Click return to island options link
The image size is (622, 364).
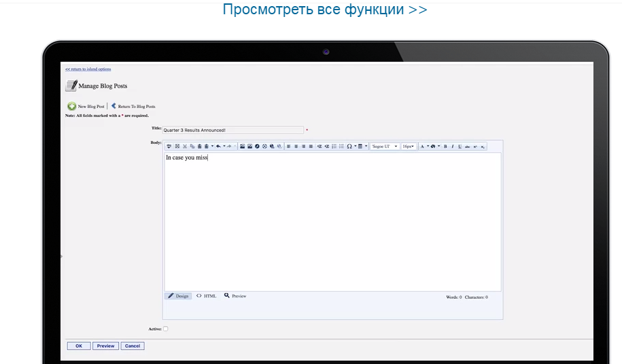point(88,69)
